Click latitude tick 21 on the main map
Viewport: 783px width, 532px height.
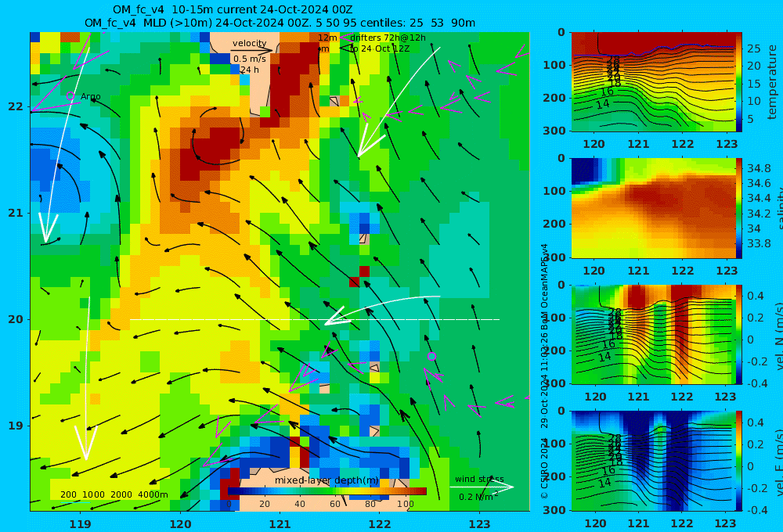[x=16, y=213]
